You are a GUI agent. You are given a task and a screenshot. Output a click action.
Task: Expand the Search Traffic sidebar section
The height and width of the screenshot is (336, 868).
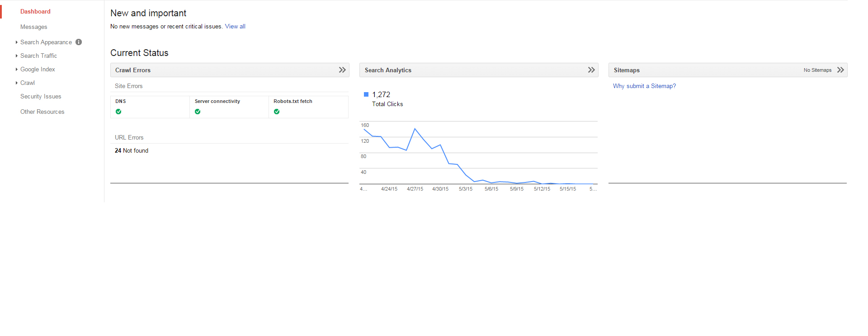38,56
